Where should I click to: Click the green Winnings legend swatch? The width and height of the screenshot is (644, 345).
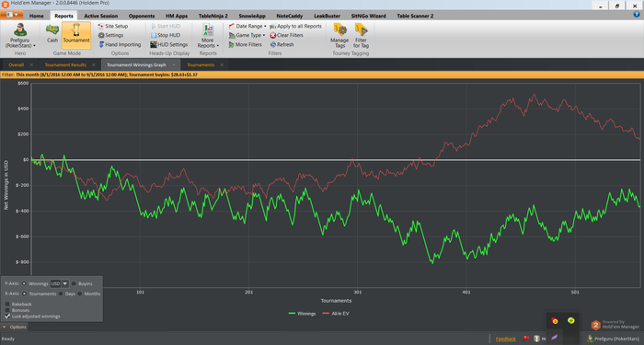pos(292,314)
